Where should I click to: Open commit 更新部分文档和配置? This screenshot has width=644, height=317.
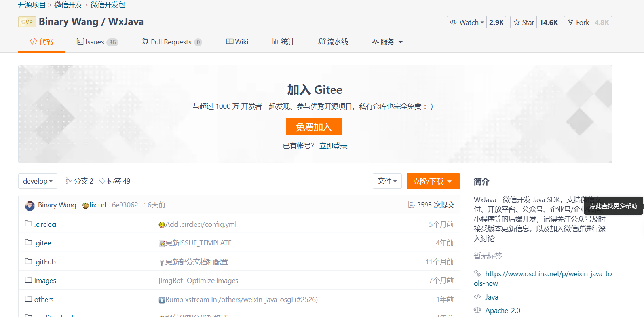click(194, 262)
